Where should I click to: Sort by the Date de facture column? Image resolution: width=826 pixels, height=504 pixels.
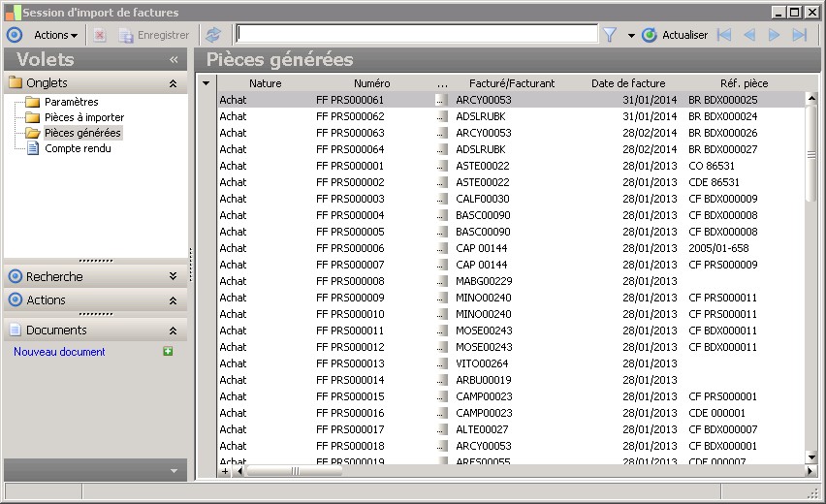(627, 83)
